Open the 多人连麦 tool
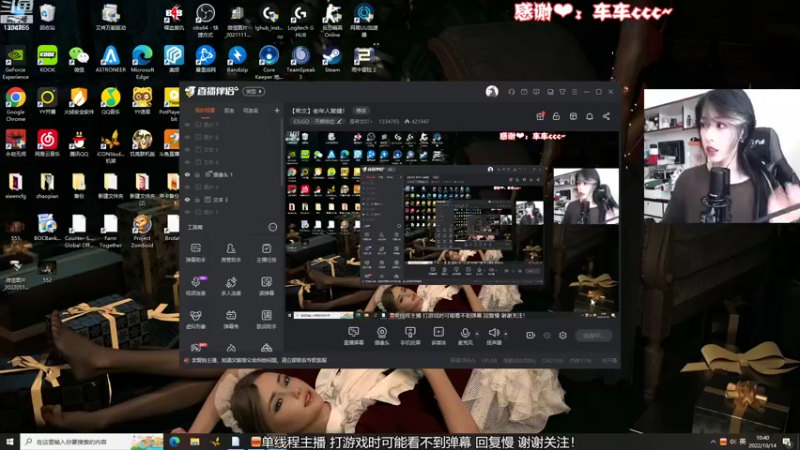Viewport: 800px width, 450px height. point(231,286)
